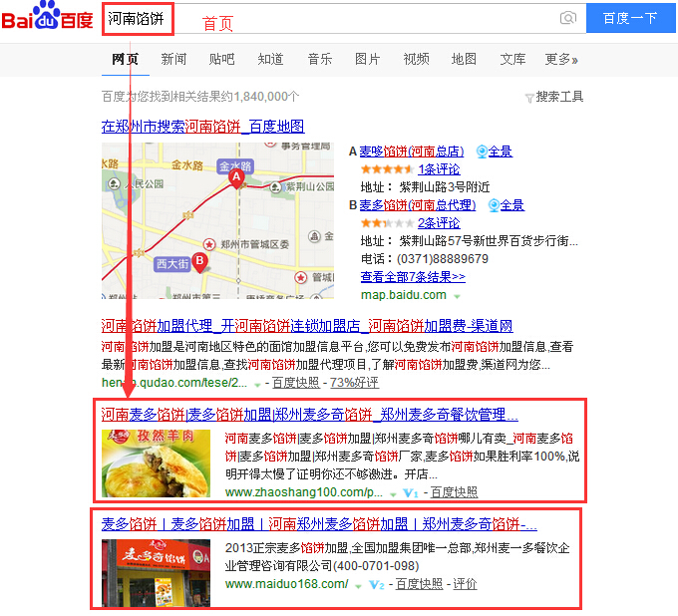Open 百度快照 for zhaoshang100.com result
Image resolution: width=678 pixels, height=616 pixels.
tap(454, 492)
